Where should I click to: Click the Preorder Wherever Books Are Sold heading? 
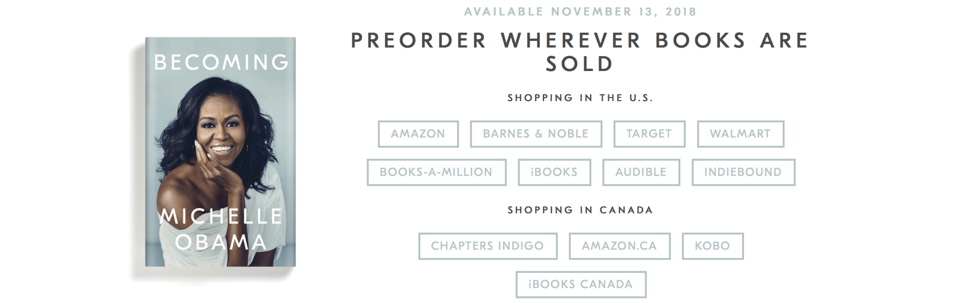click(x=580, y=52)
